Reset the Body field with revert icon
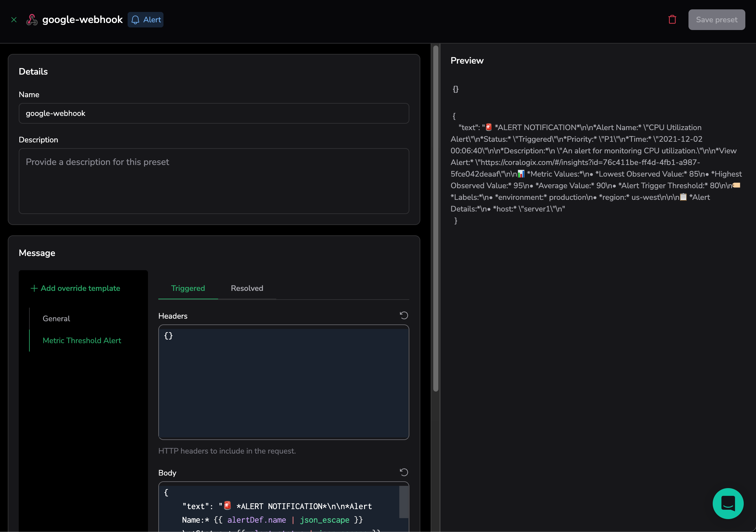The image size is (756, 532). [404, 473]
